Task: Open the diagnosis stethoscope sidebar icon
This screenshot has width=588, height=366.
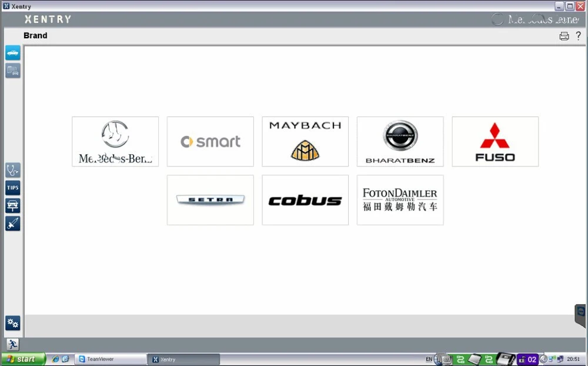Action: click(13, 170)
